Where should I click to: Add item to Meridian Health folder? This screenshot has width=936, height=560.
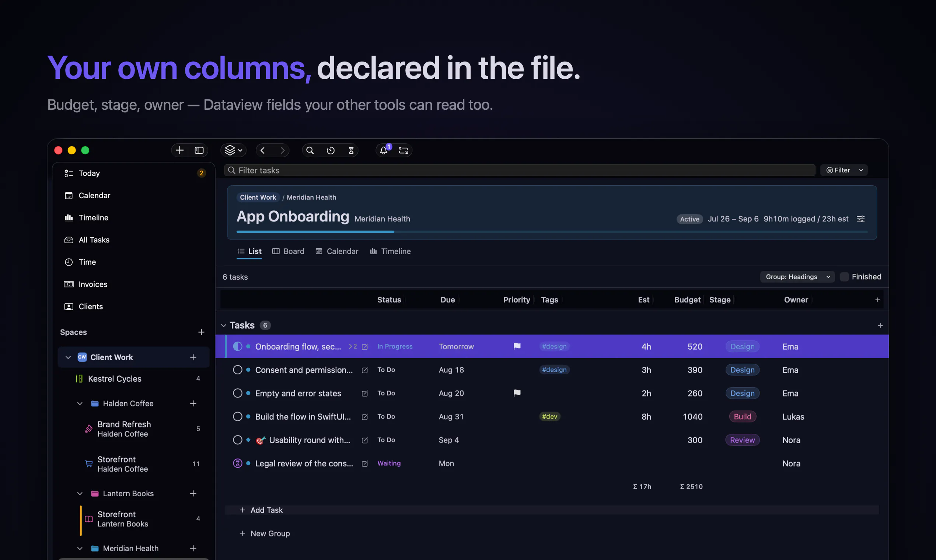(193, 548)
